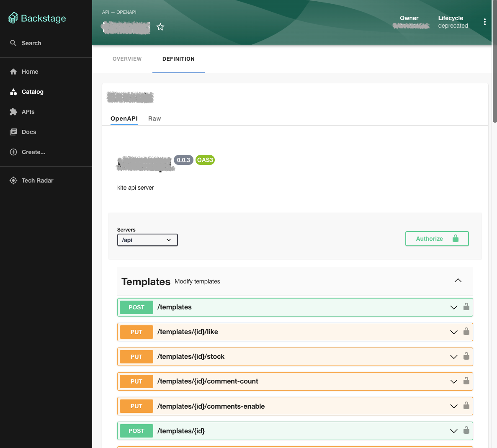This screenshot has width=497, height=448.
Task: Click lock icon on comments-enable row
Action: click(466, 406)
